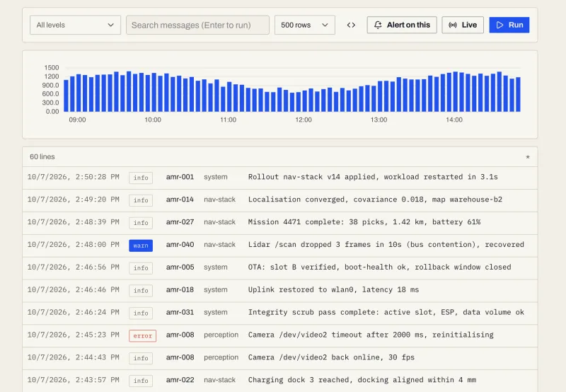Select the Mission 4471 complete log message
The width and height of the screenshot is (566, 392).
coord(364,222)
